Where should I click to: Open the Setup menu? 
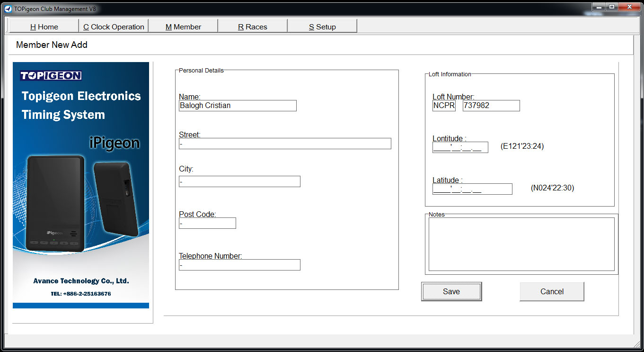[x=322, y=27]
